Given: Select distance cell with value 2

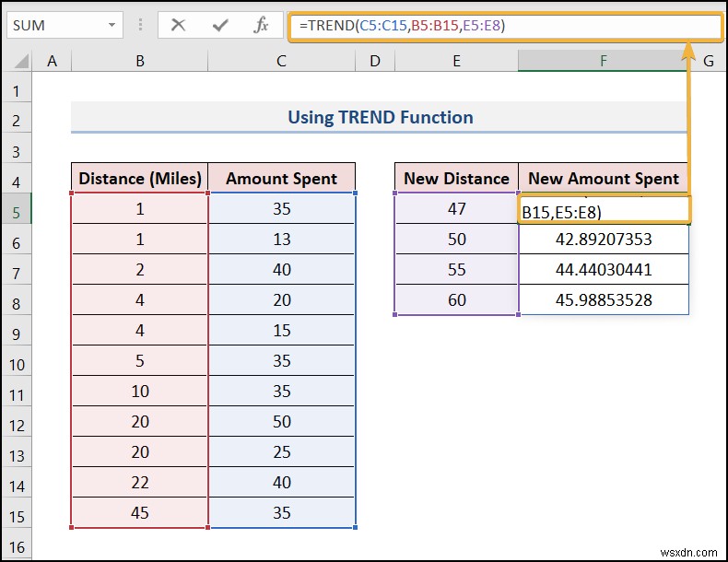Looking at the screenshot, I should (x=140, y=269).
